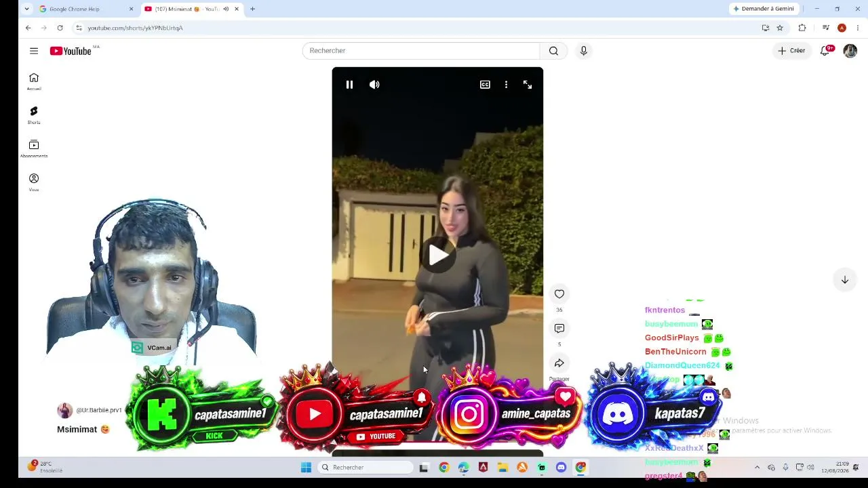The width and height of the screenshot is (868, 488).
Task: Close the Google Chrome Help tab
Action: (131, 9)
